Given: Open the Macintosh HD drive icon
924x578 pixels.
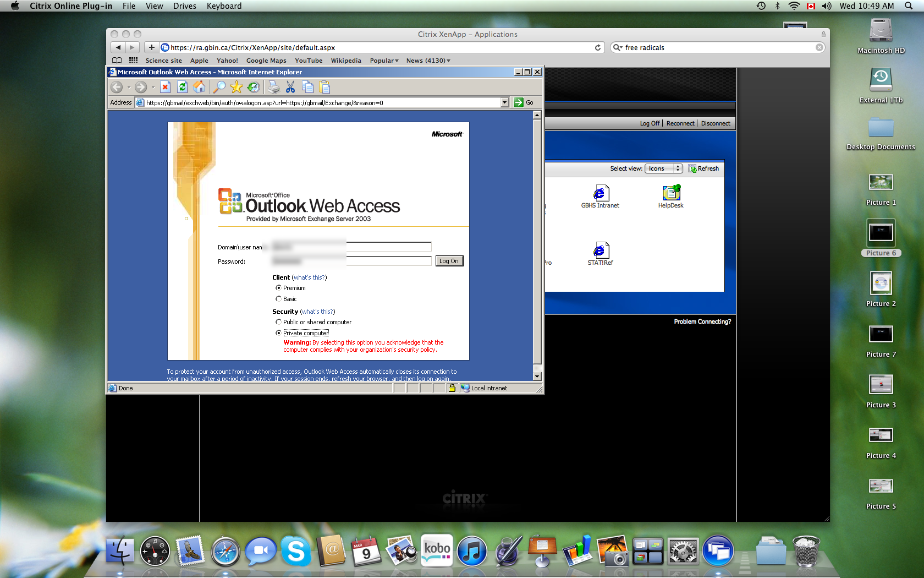Looking at the screenshot, I should click(881, 36).
